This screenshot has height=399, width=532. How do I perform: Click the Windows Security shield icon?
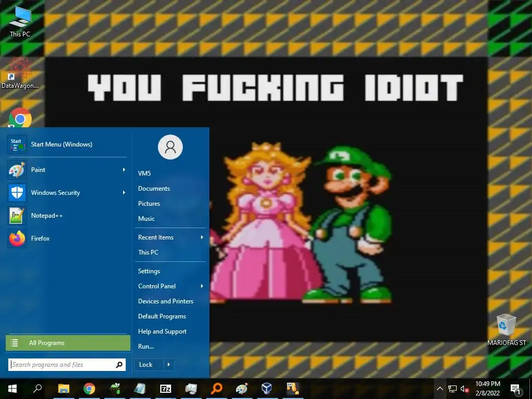[x=17, y=193]
